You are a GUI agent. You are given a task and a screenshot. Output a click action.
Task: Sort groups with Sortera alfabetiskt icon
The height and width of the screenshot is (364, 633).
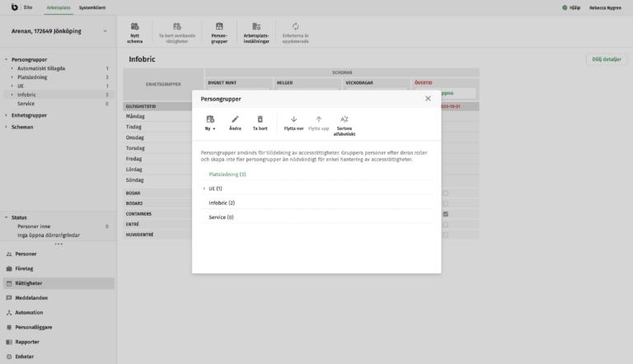click(344, 119)
